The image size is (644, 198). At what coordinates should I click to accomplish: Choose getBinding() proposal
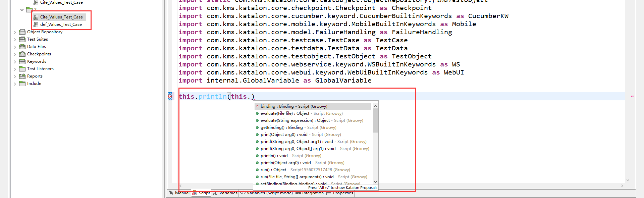point(313,128)
